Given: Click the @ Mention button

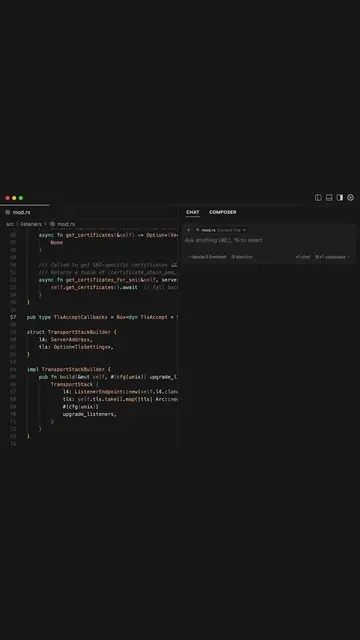Looking at the screenshot, I should pyautogui.click(x=242, y=257).
